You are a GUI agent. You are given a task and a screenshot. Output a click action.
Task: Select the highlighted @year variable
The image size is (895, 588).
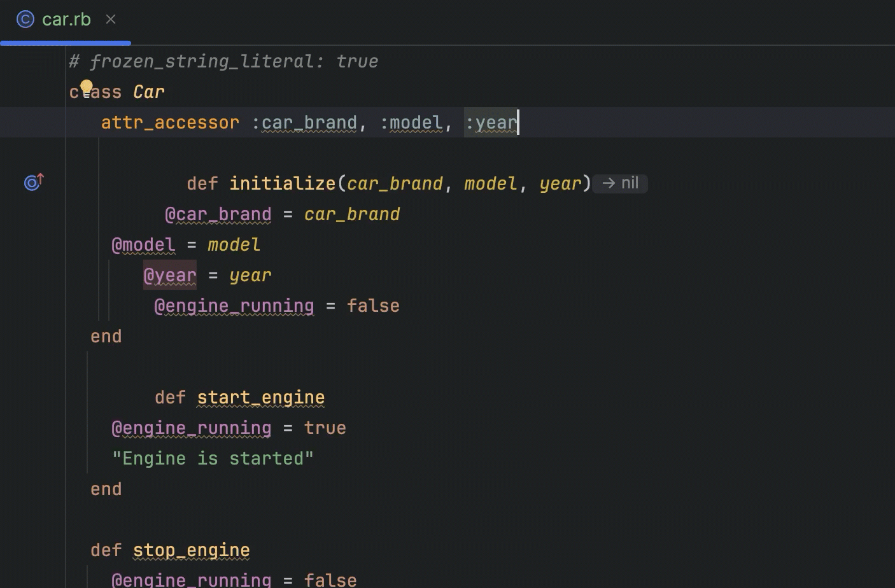click(x=169, y=275)
